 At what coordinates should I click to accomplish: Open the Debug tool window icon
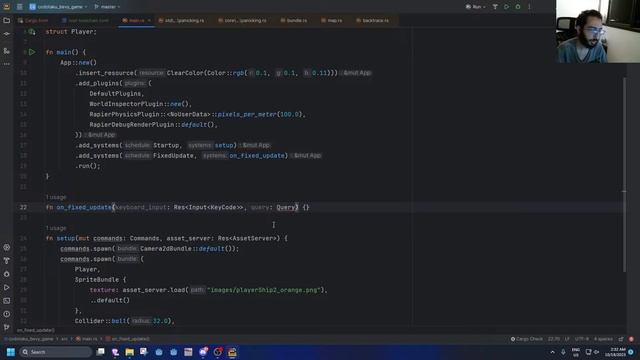(x=7, y=274)
